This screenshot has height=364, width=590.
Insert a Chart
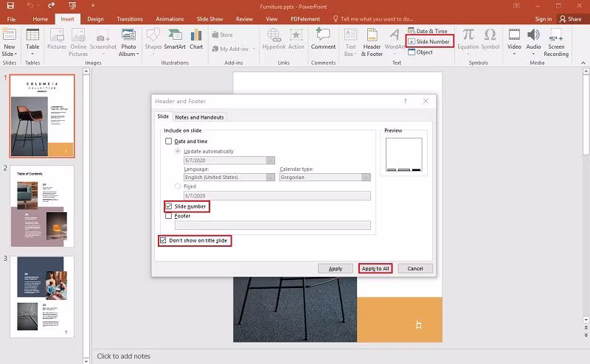point(196,39)
